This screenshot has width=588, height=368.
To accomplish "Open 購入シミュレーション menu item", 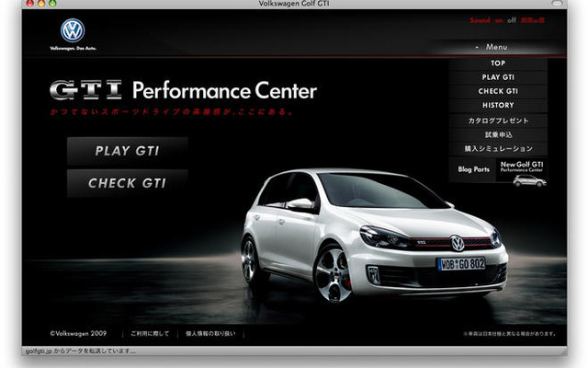I will pyautogui.click(x=498, y=149).
